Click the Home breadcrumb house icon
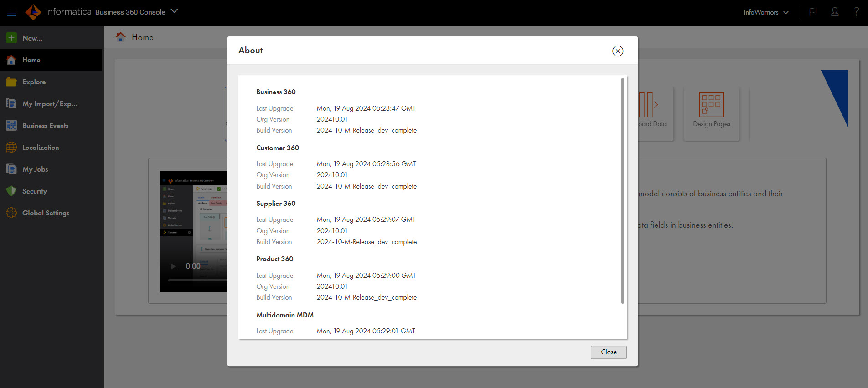This screenshot has width=868, height=388. [x=120, y=37]
